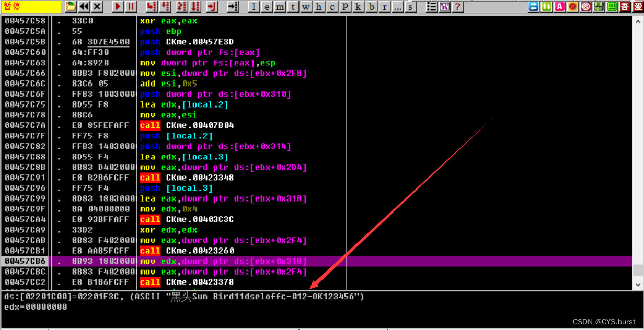Open the Call stack window
Viewport: 644px width, 330px height.
pos(358,7)
